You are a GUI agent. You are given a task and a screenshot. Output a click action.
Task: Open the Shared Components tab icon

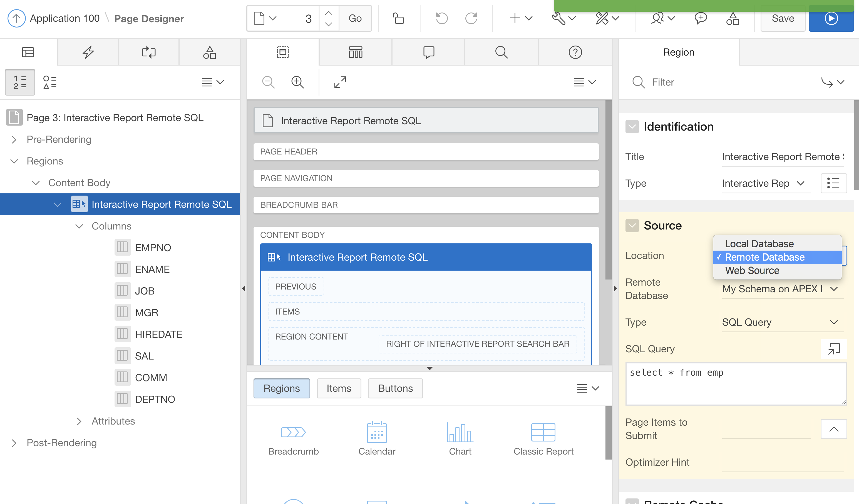(209, 52)
